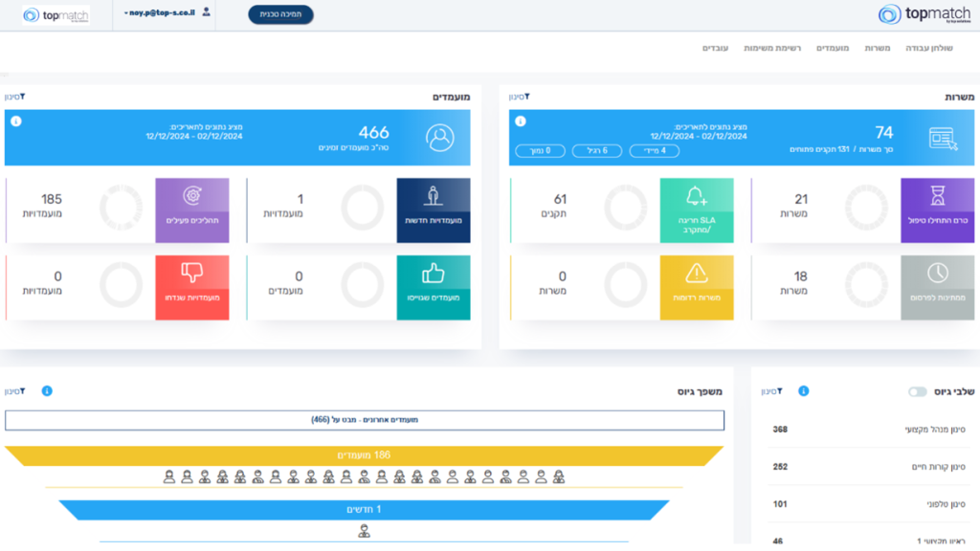Click the user profile icon beside the email

click(x=206, y=13)
